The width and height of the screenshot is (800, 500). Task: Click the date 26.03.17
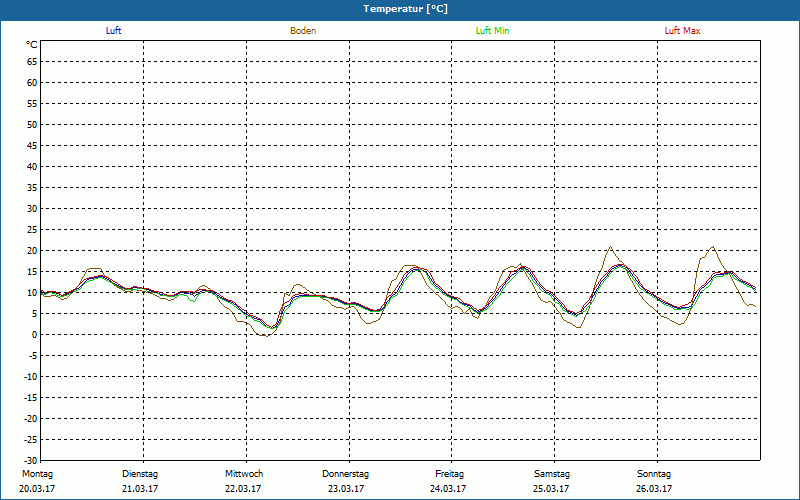654,489
